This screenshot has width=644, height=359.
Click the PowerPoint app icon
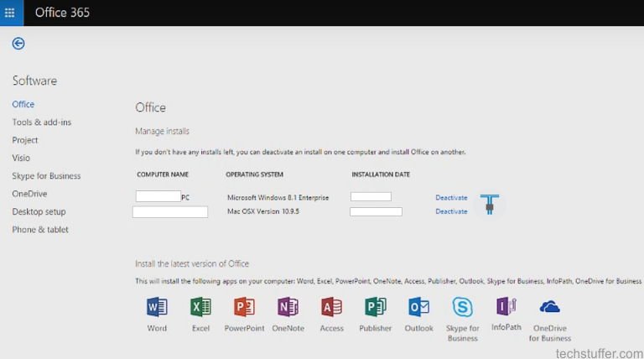[244, 307]
